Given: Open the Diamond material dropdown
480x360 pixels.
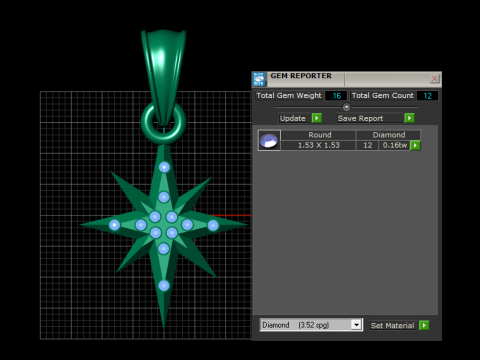Looking at the screenshot, I should coord(356,325).
